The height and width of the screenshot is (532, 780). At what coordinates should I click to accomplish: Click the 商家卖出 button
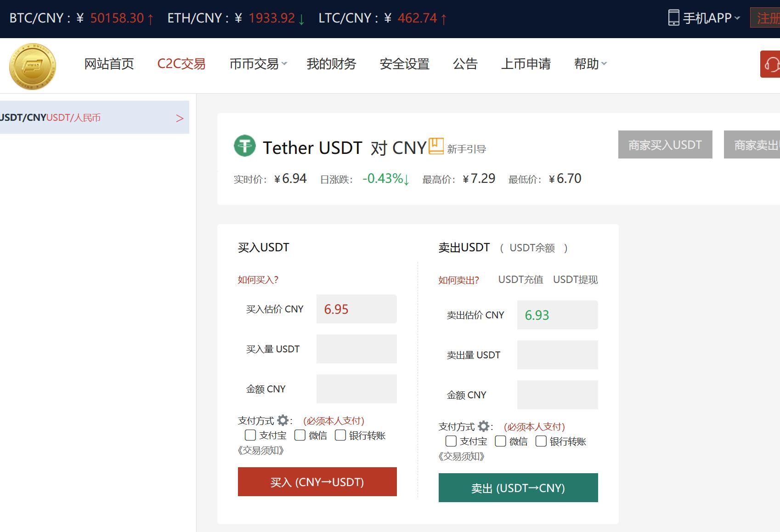[752, 144]
